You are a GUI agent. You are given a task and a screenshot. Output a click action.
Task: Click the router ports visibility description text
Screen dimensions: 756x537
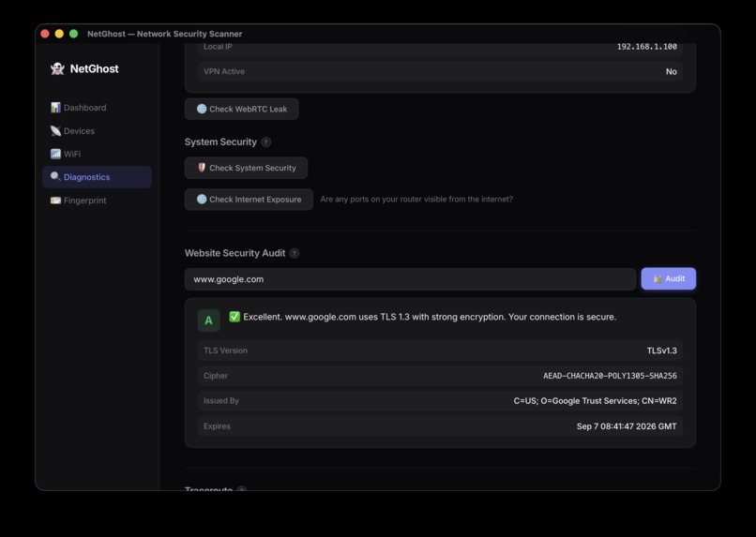click(x=416, y=200)
